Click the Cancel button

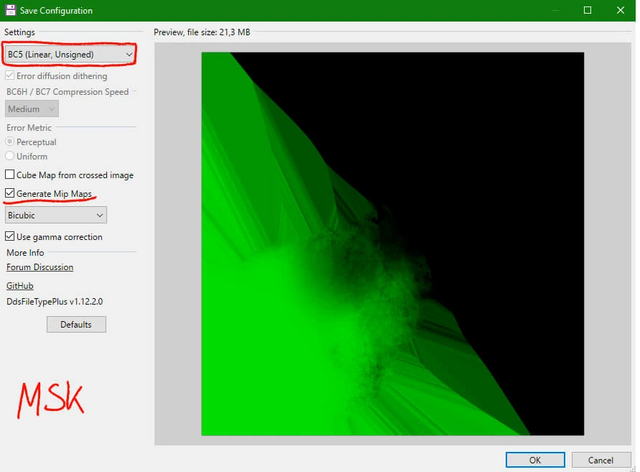pos(600,459)
